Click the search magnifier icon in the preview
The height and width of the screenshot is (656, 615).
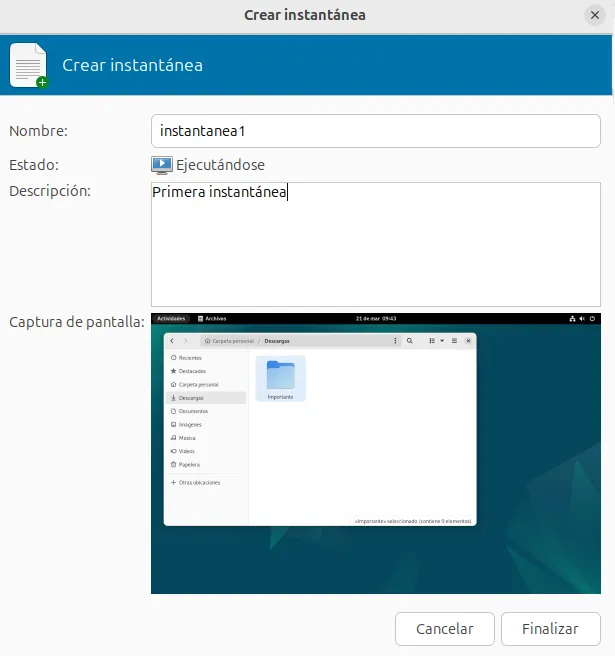(x=410, y=341)
